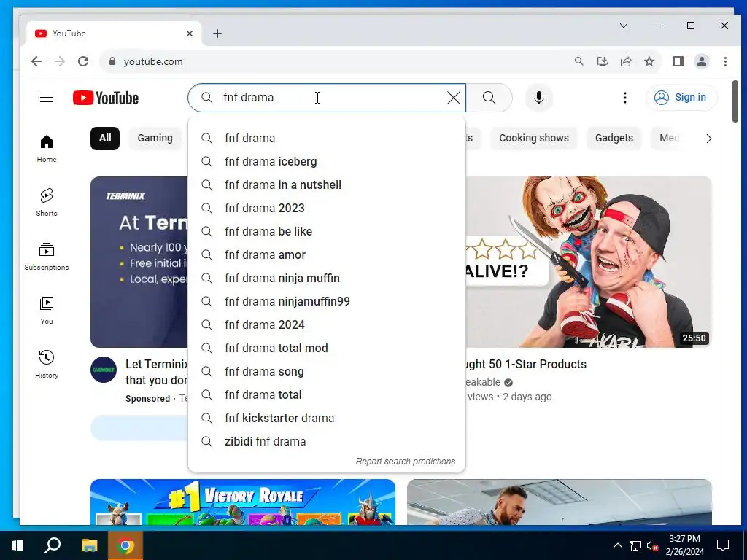The width and height of the screenshot is (747, 560).
Task: Reload the page in Chrome
Action: click(x=83, y=61)
